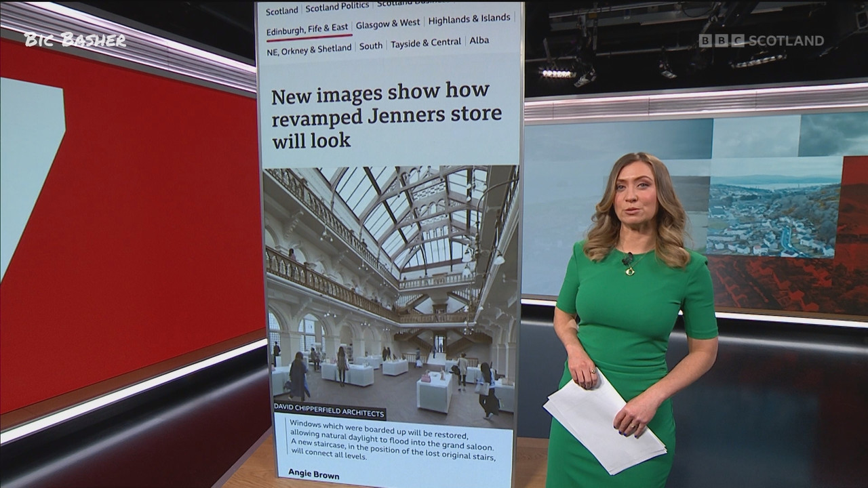868x488 pixels.
Task: Select the Edinburgh, Fife & East tab
Action: click(307, 30)
